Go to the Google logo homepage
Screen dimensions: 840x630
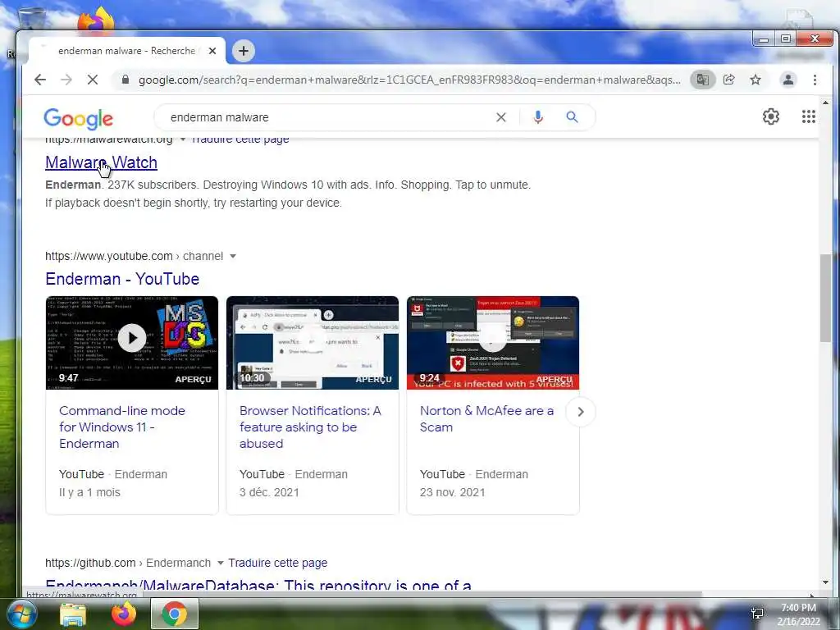[78, 118]
